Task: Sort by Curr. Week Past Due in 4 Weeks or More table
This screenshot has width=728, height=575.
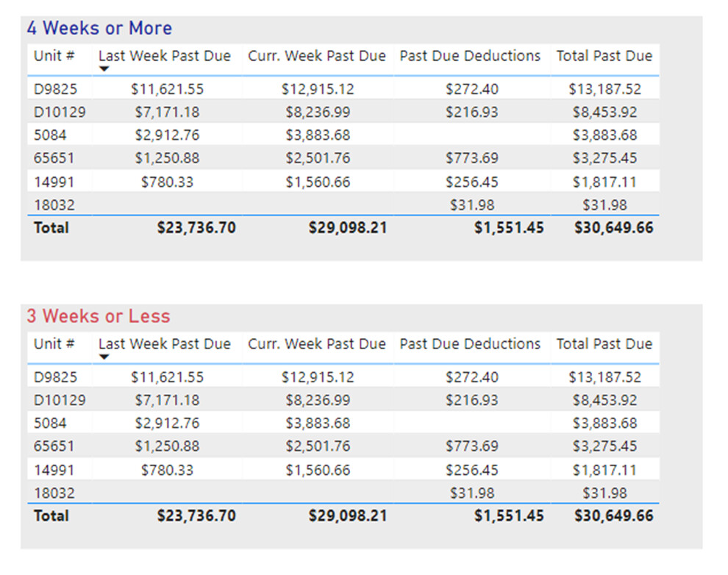Action: pos(316,56)
